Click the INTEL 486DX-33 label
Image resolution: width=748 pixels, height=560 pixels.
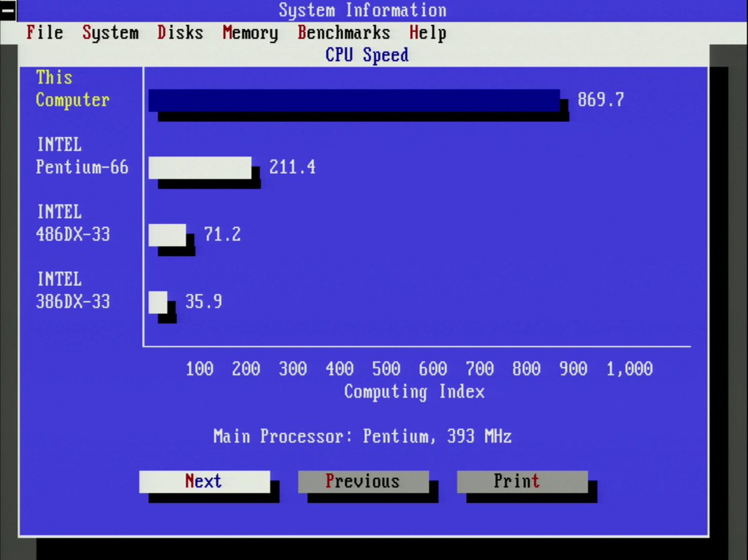pyautogui.click(x=73, y=223)
